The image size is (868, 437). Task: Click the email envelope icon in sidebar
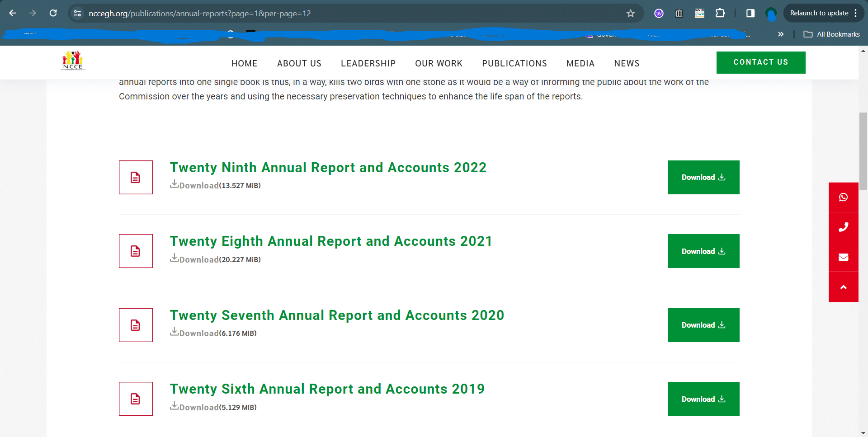point(843,257)
